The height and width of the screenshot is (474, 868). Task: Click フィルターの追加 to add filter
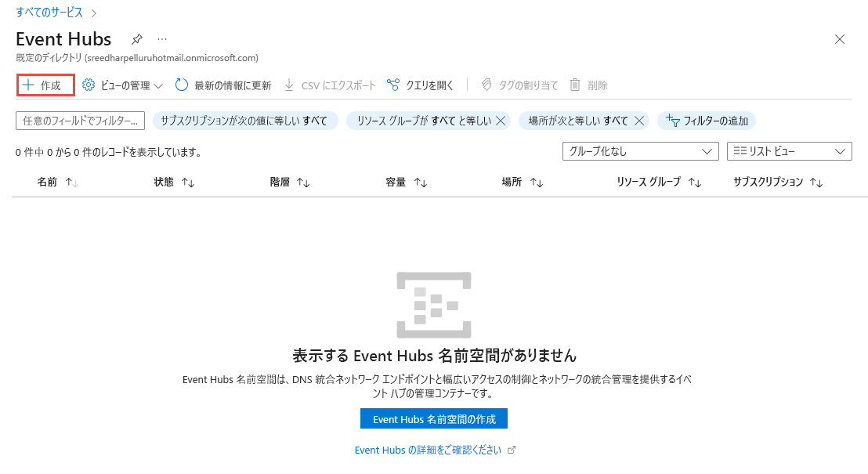(x=707, y=121)
